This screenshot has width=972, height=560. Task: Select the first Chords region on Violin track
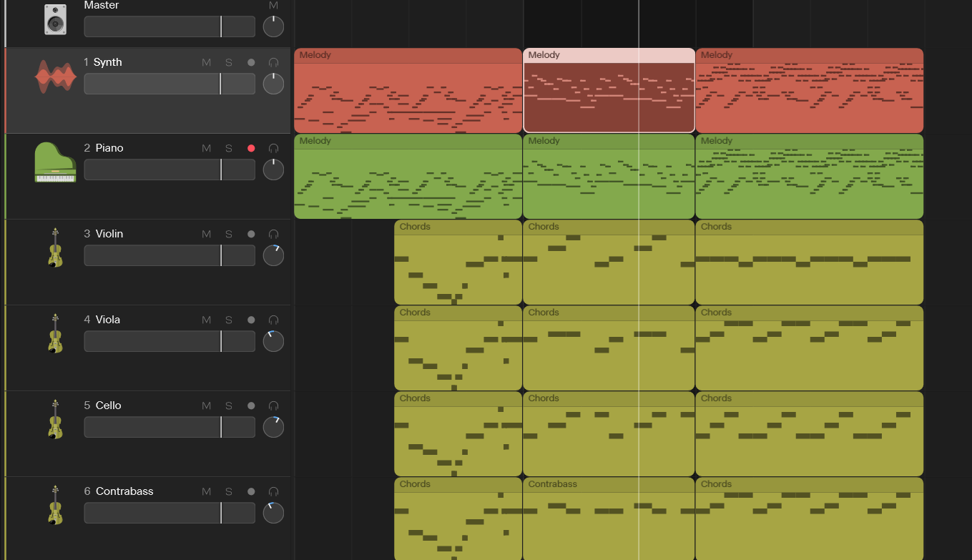458,262
